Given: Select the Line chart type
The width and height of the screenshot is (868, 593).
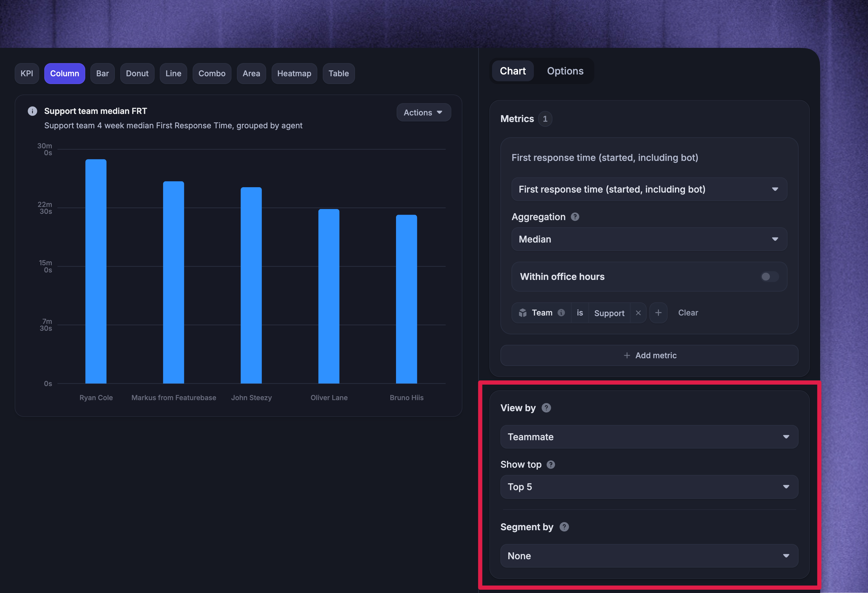Looking at the screenshot, I should tap(173, 74).
